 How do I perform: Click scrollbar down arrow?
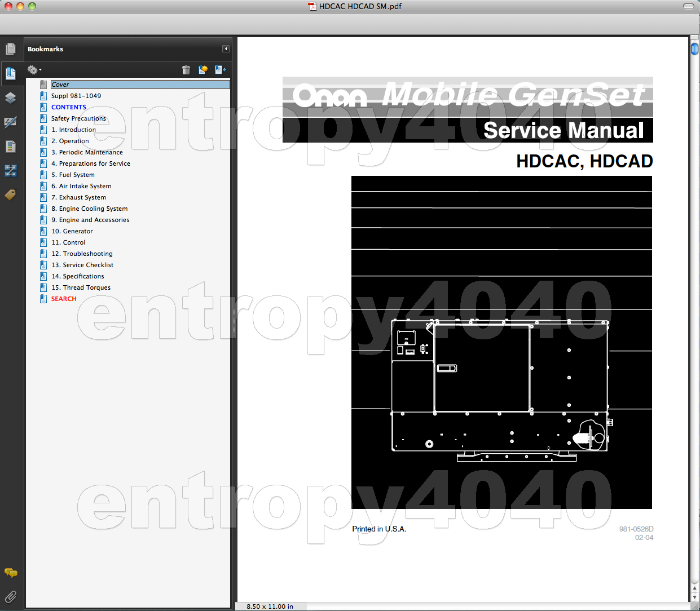(x=695, y=596)
